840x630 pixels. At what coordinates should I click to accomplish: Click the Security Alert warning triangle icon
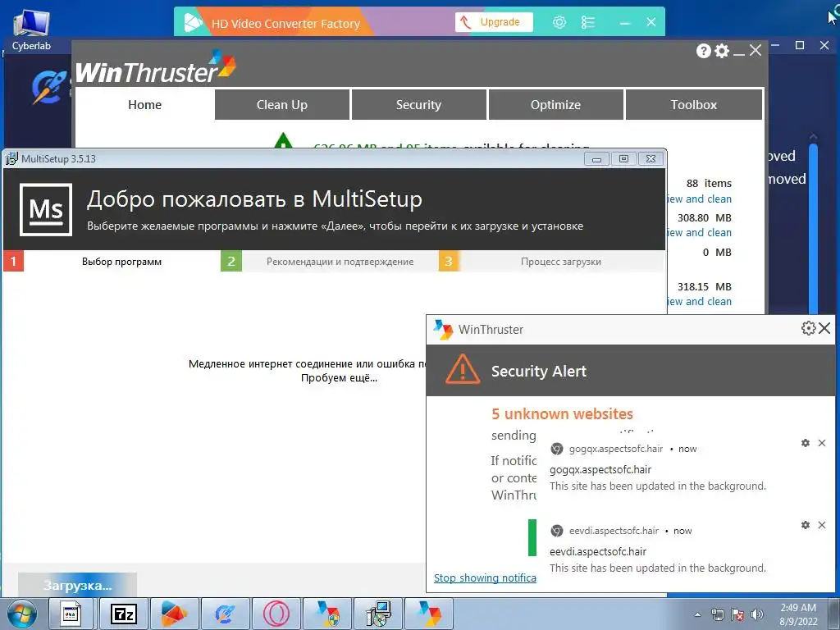point(463,370)
